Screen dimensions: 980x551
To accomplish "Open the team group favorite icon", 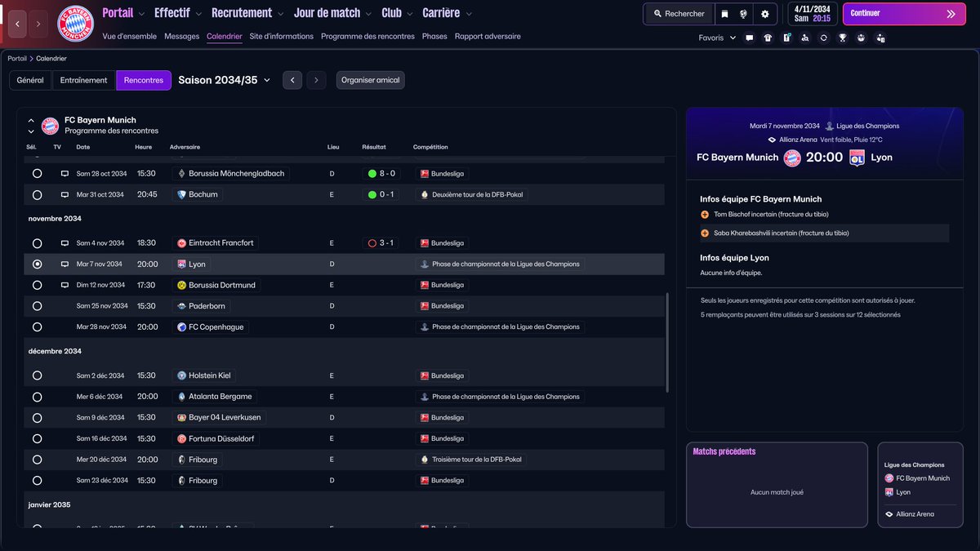I will [x=861, y=38].
